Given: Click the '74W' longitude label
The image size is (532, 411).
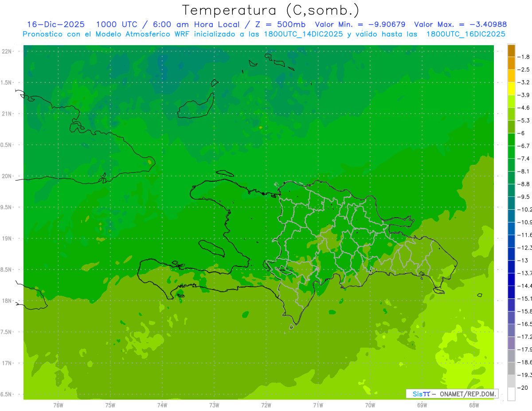Looking at the screenshot, I should tap(162, 405).
